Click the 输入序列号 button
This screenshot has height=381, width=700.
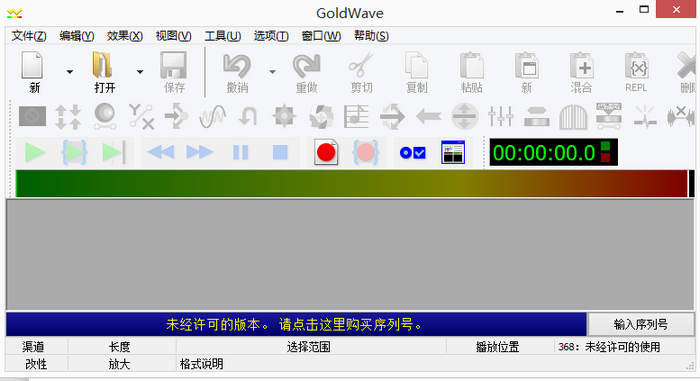pyautogui.click(x=641, y=324)
